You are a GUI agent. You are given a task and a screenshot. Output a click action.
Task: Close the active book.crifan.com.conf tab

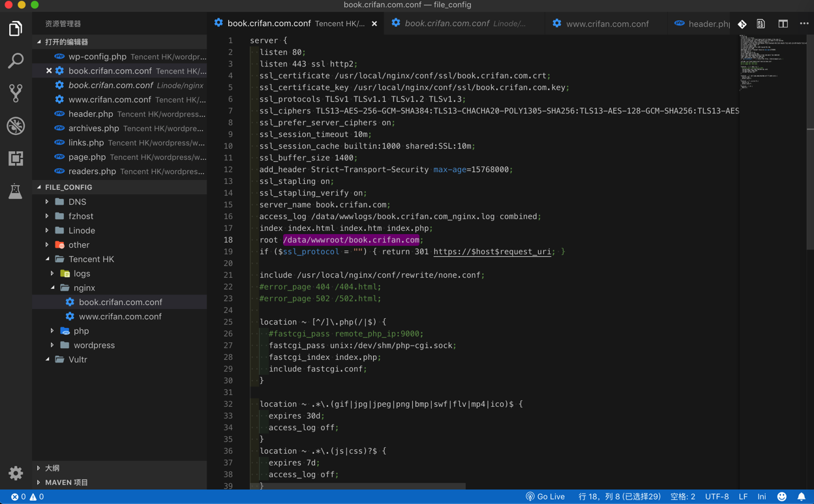(x=374, y=23)
